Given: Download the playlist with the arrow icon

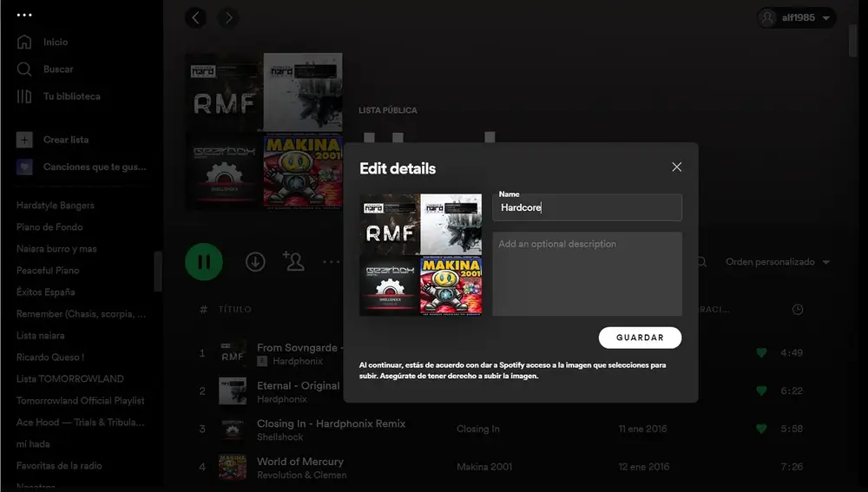Looking at the screenshot, I should (255, 262).
